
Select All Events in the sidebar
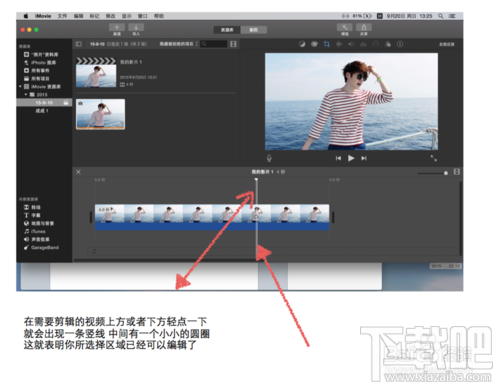tap(37, 70)
